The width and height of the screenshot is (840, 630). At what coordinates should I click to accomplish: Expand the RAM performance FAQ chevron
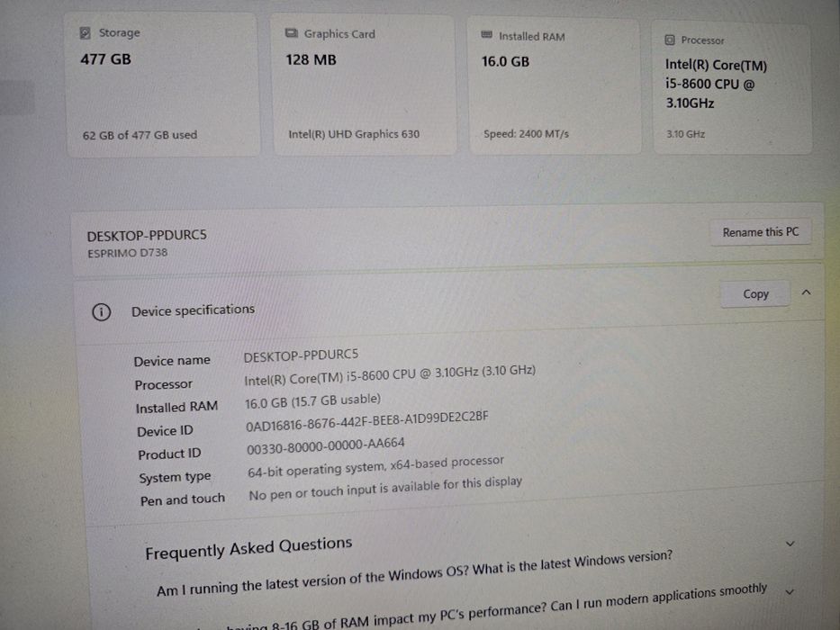[790, 591]
